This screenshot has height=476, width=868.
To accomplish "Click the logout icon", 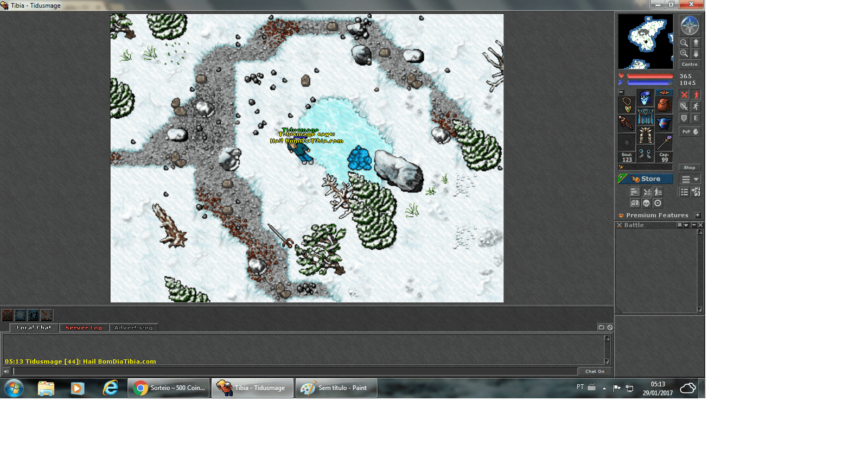I will click(695, 192).
